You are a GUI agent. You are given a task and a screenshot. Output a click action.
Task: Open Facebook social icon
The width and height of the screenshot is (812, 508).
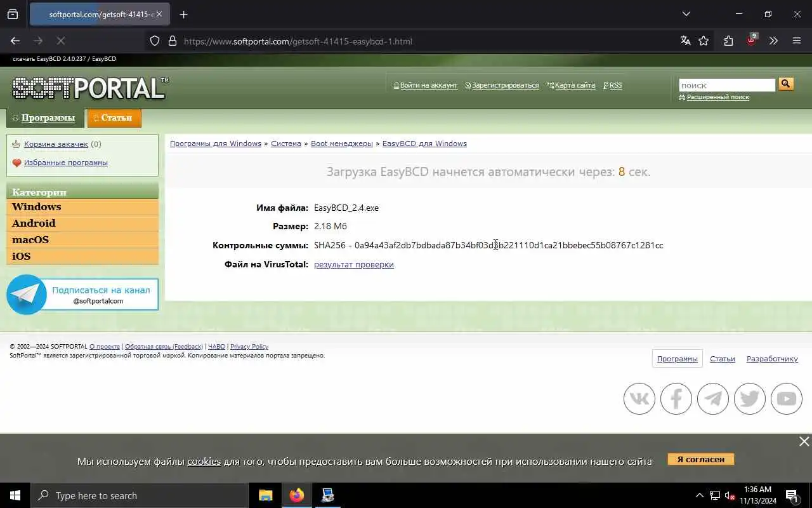click(676, 399)
